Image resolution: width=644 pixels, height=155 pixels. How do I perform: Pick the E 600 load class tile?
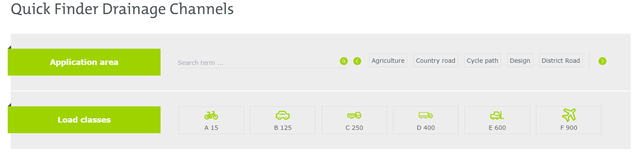[497, 120]
